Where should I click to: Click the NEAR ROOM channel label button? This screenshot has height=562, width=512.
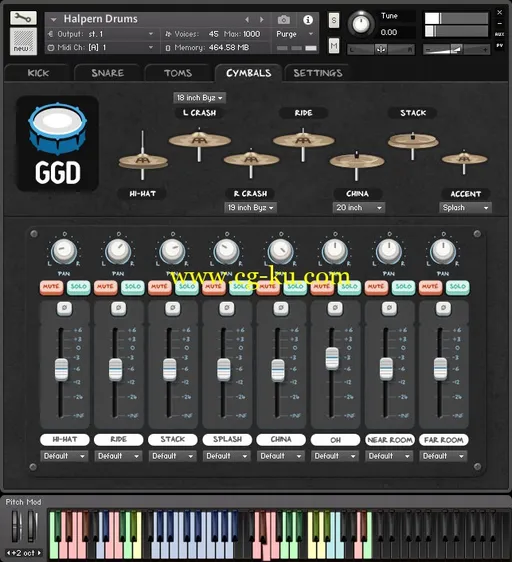point(389,439)
